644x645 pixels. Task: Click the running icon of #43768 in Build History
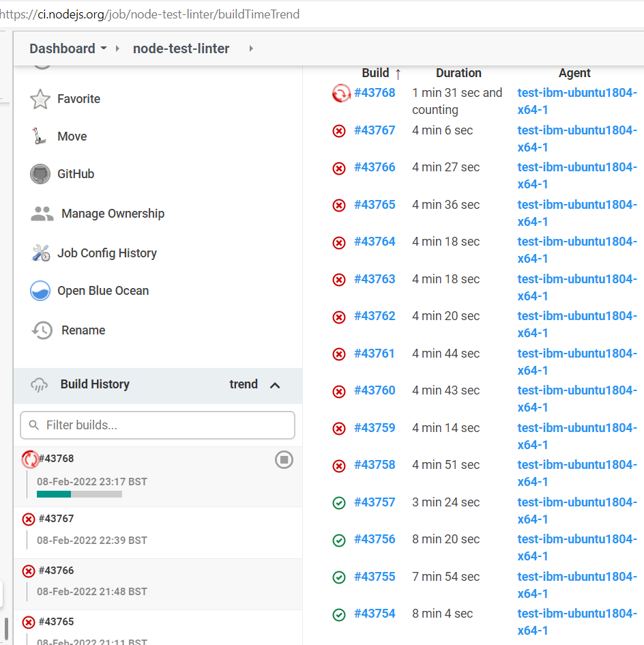[30, 459]
